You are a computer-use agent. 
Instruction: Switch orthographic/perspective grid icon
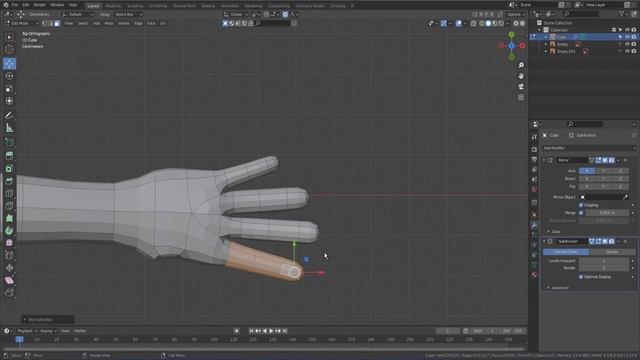[x=521, y=97]
